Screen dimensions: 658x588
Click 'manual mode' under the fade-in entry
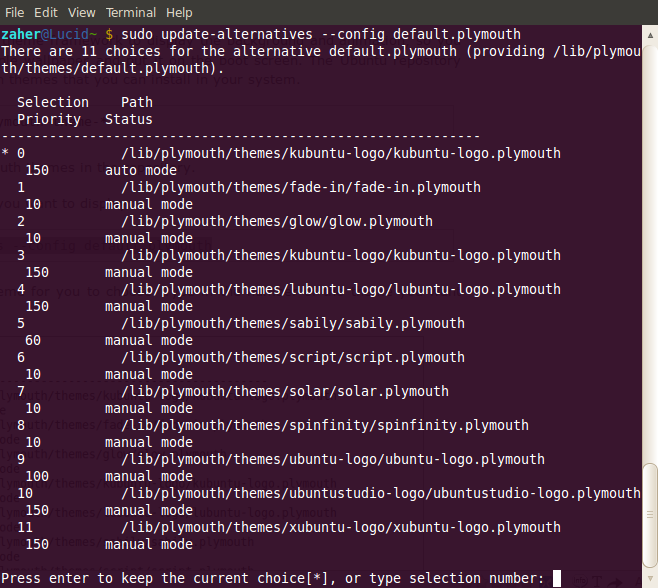pos(149,204)
